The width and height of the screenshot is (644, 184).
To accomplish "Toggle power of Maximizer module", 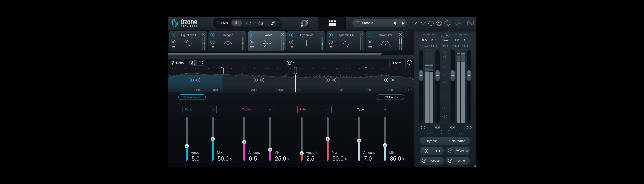I will click(370, 35).
